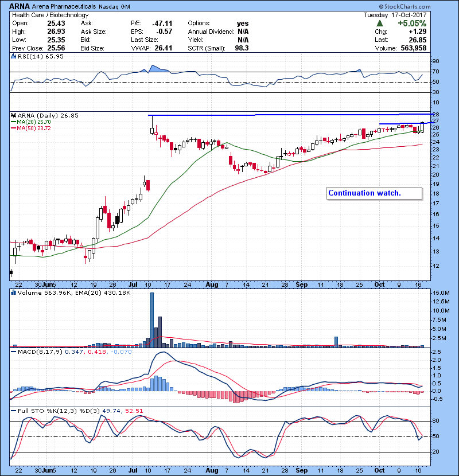
Task: Click the red MA(50) legend color dash
Action: pos(13,128)
